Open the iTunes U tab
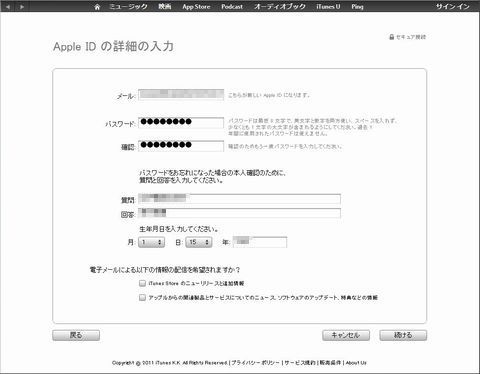This screenshot has width=480, height=374. tap(328, 7)
